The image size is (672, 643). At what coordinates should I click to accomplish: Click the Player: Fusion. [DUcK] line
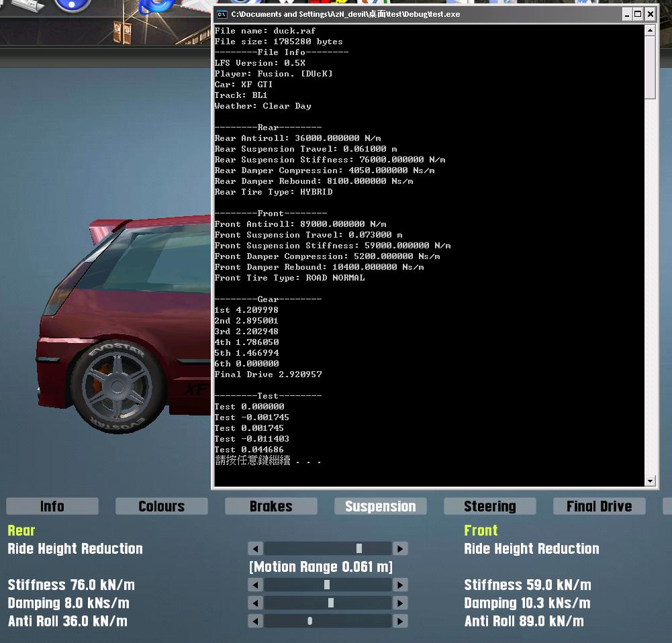[273, 74]
